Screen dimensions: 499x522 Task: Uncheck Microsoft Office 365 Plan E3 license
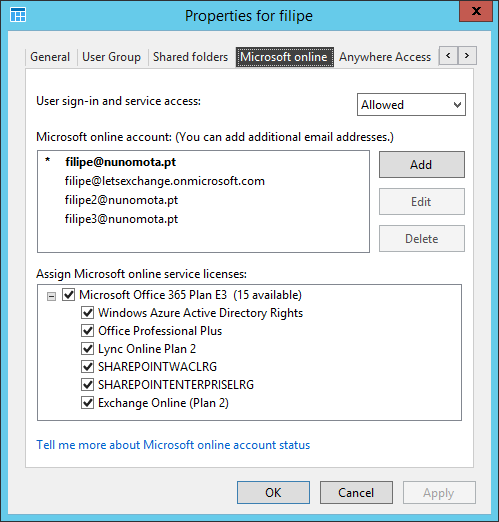pyautogui.click(x=69, y=295)
